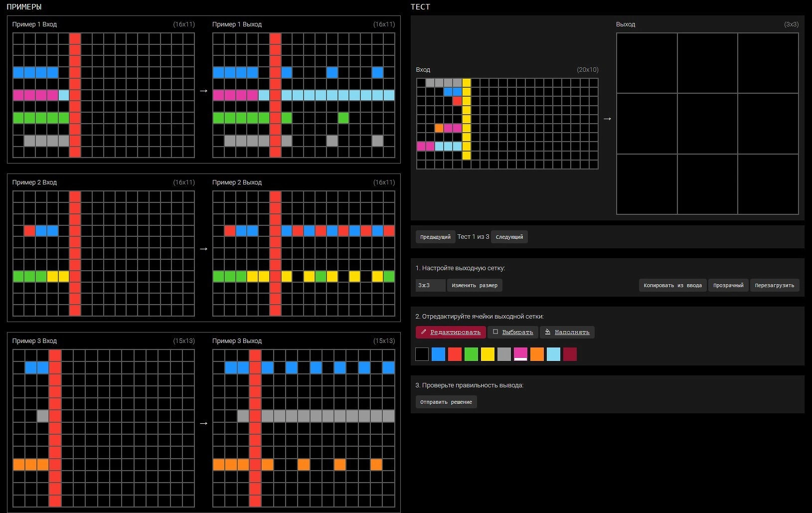Click the center cell of the output grid
The width and height of the screenshot is (812, 513).
(707, 124)
